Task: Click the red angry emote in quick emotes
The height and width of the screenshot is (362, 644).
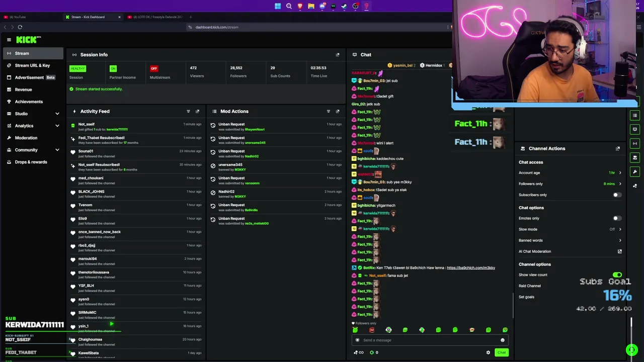Action: click(372, 330)
